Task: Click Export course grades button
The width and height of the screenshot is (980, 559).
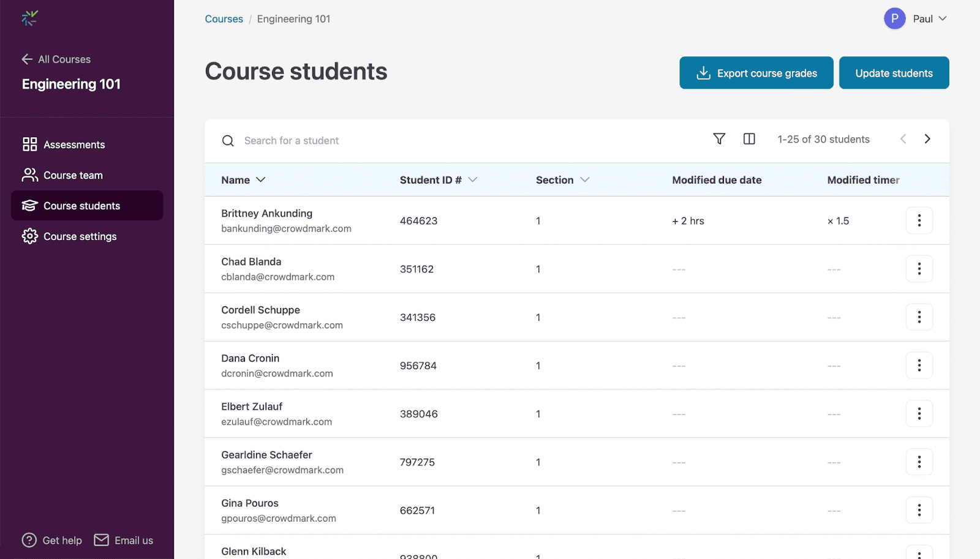Action: (x=756, y=73)
